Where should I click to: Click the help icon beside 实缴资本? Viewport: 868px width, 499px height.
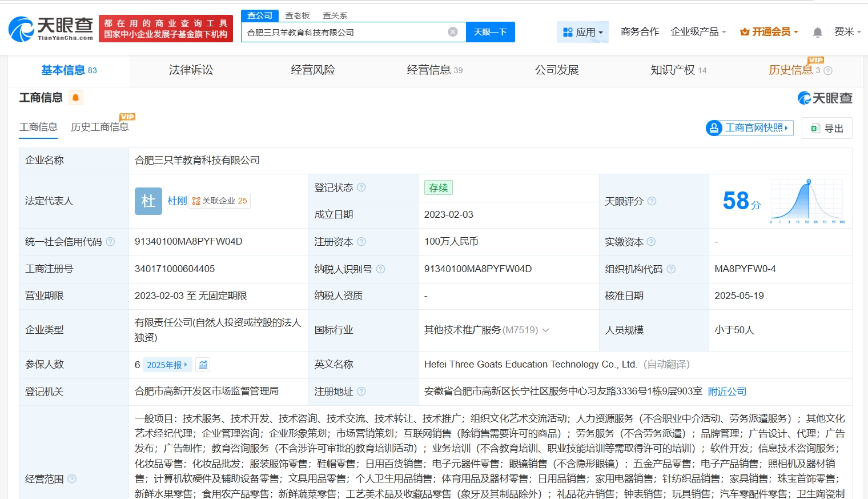[x=651, y=242]
